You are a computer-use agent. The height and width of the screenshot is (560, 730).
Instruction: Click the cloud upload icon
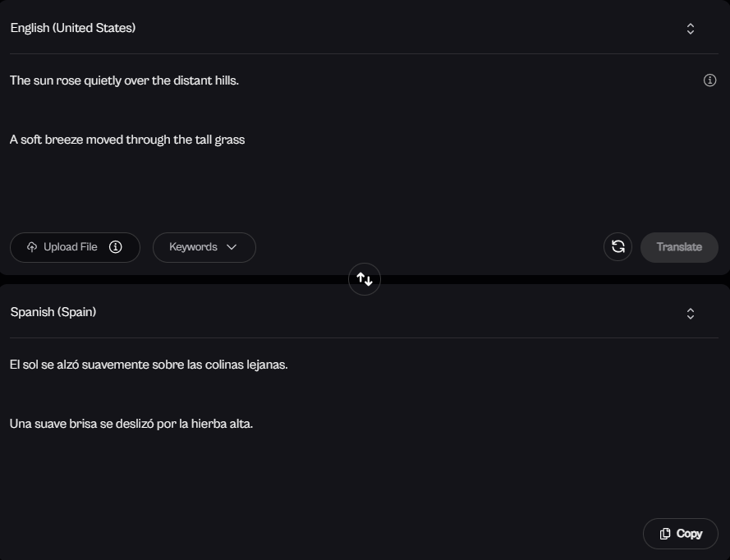pyautogui.click(x=32, y=247)
